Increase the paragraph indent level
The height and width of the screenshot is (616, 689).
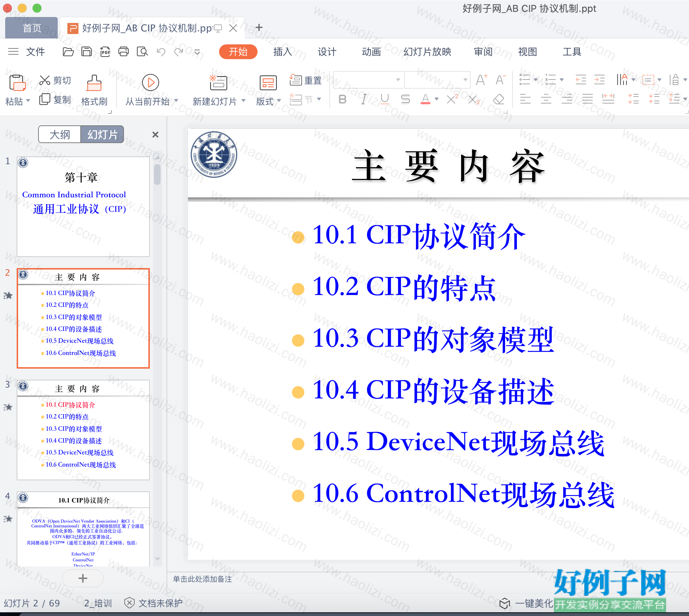click(x=599, y=79)
